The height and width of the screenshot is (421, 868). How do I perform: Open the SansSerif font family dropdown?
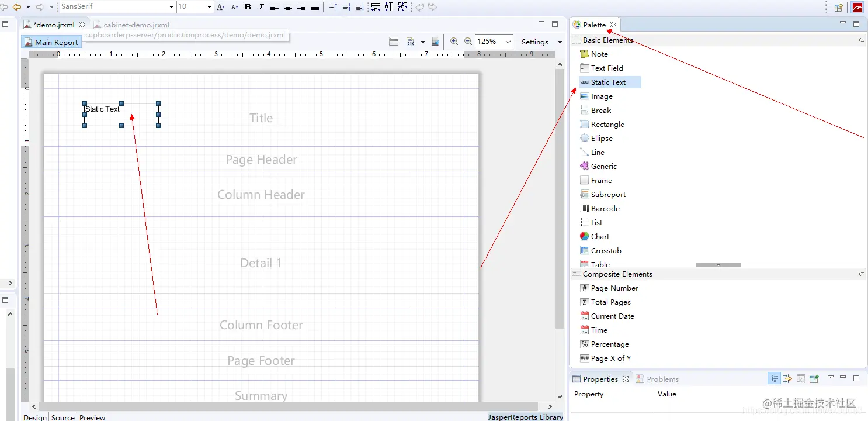click(x=171, y=7)
